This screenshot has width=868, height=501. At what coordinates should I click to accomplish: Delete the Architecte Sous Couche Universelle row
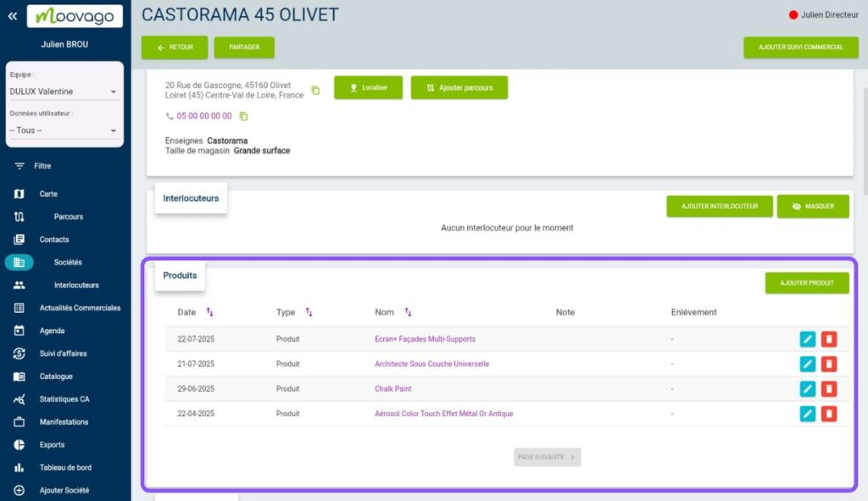pyautogui.click(x=829, y=364)
